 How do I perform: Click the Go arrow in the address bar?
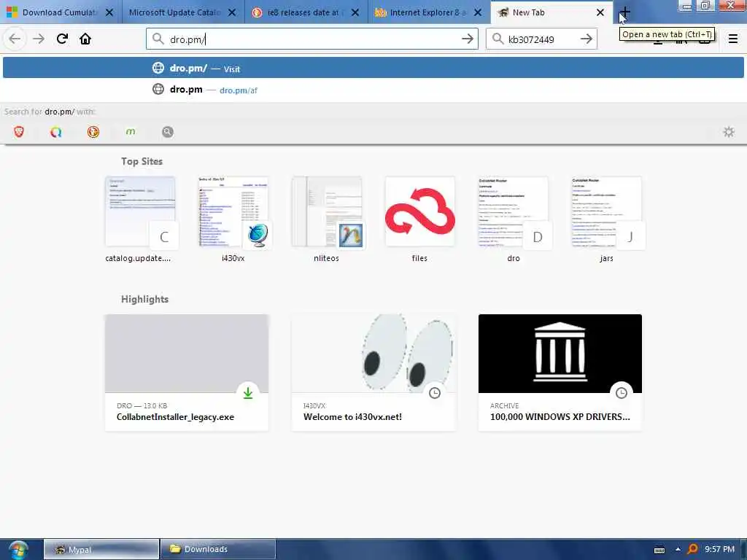coord(468,39)
